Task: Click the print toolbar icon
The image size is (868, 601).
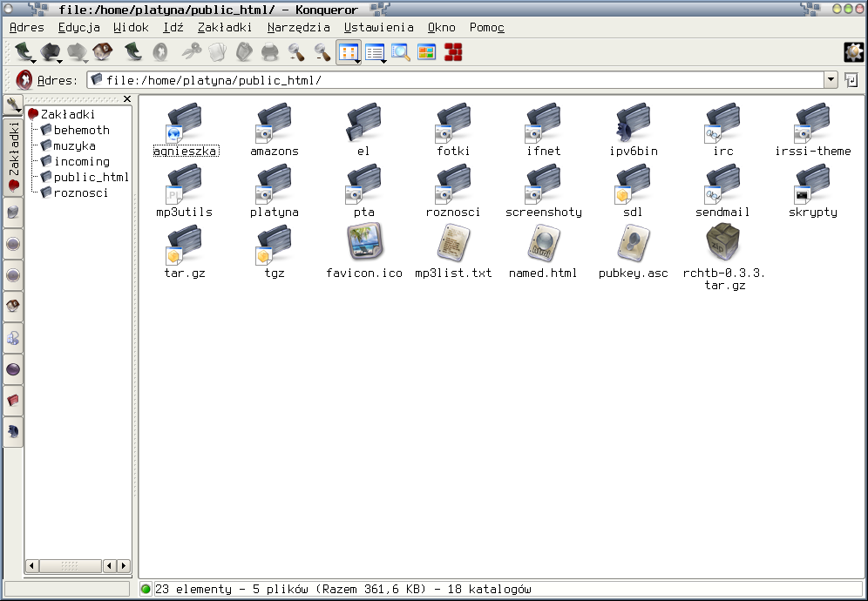Action: [x=270, y=52]
